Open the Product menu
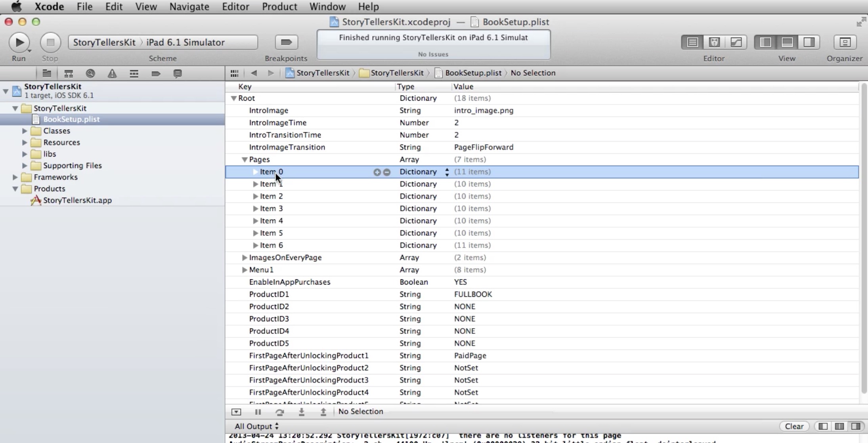 (x=279, y=7)
